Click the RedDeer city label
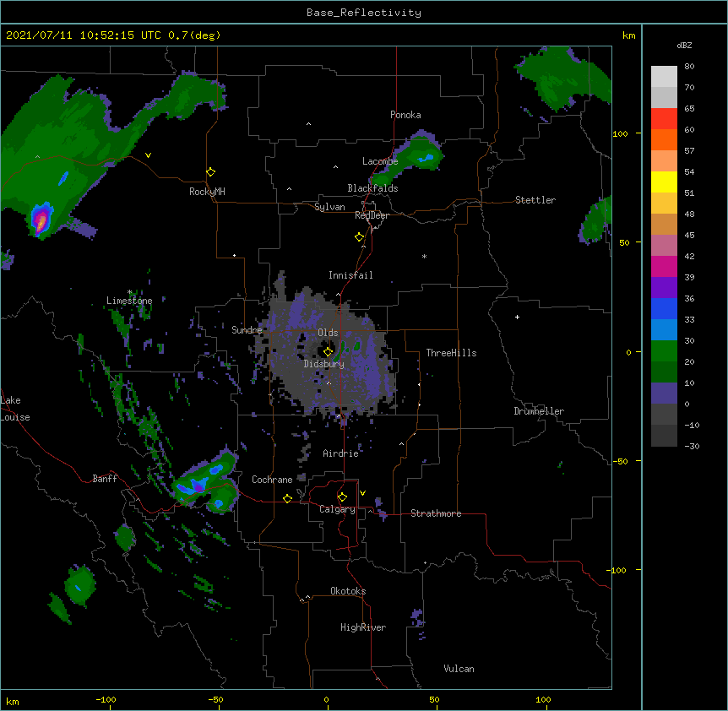Image resolution: width=728 pixels, height=711 pixels. pos(372,215)
